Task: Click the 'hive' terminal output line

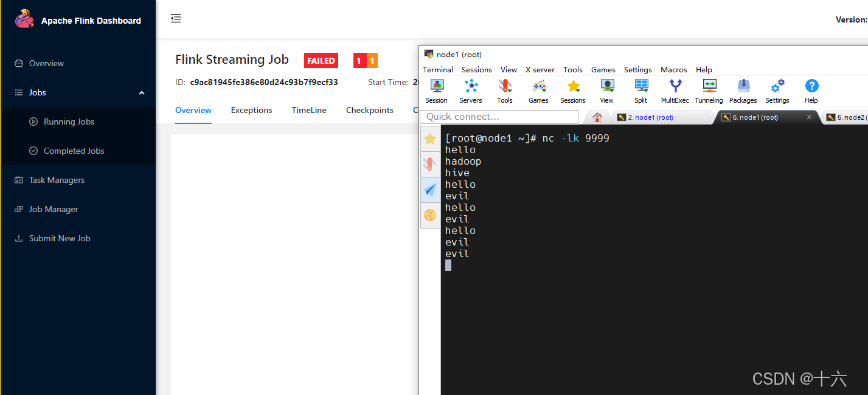Action: (457, 173)
